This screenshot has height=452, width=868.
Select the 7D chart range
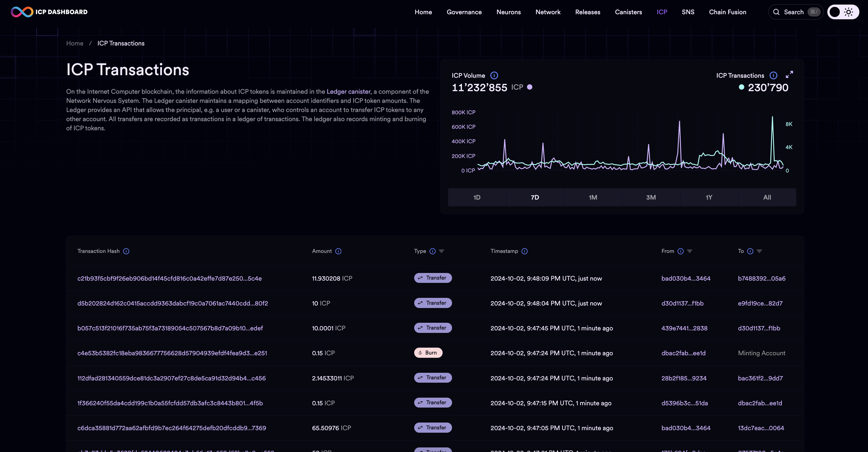pyautogui.click(x=535, y=197)
